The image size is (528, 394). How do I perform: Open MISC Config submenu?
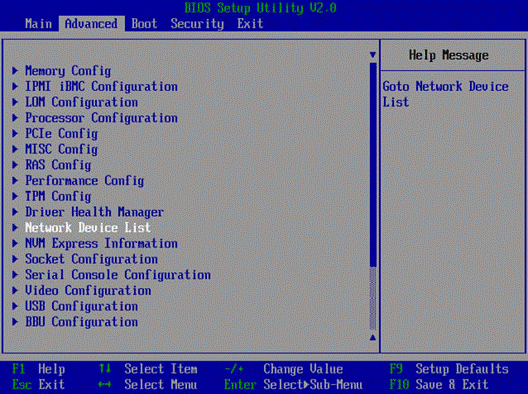click(62, 149)
